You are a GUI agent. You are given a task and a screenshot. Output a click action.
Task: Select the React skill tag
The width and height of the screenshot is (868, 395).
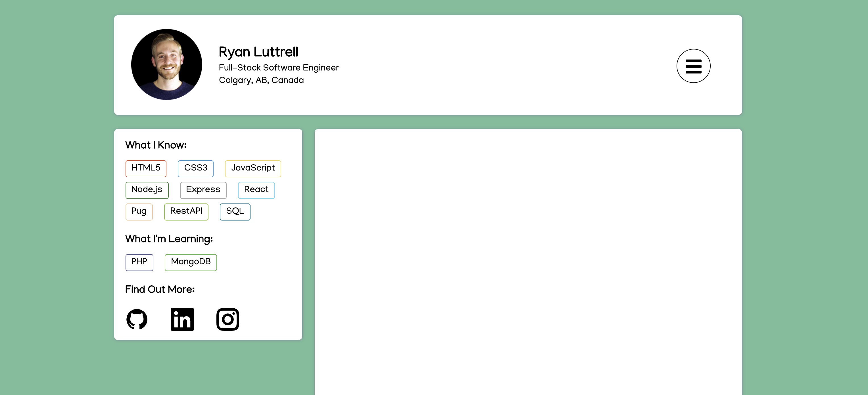[256, 190]
